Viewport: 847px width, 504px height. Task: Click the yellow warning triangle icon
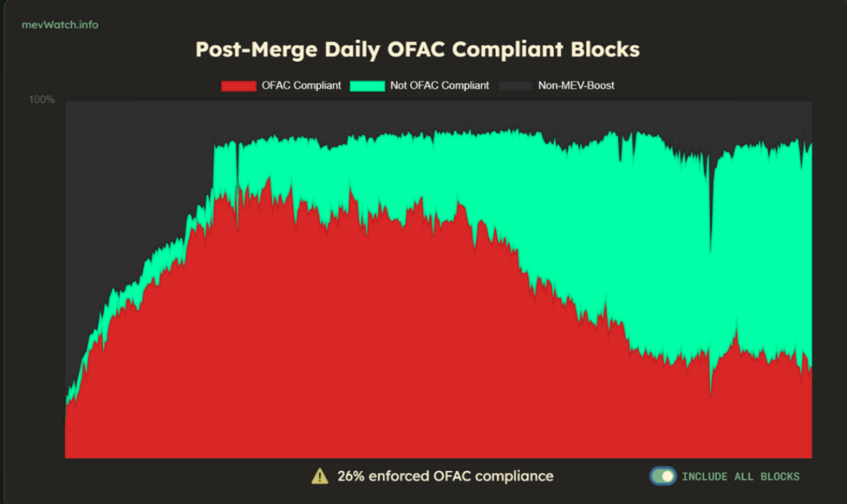[x=320, y=476]
